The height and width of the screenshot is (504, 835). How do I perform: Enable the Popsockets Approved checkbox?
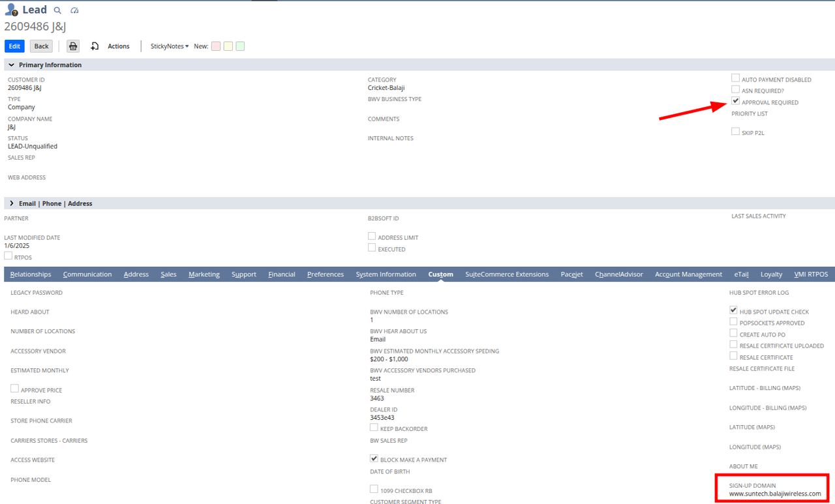(734, 322)
